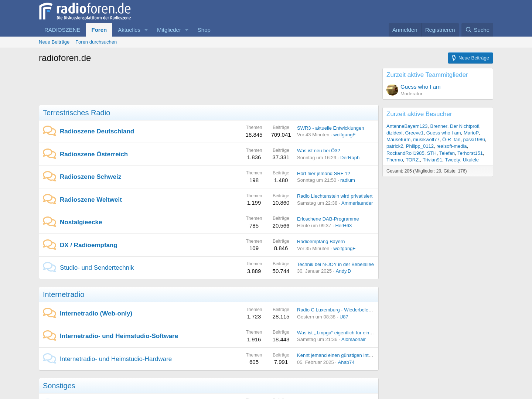This screenshot has height=399, width=532.
Task: Open visitor RockandRoll1985's profile
Action: [405, 153]
